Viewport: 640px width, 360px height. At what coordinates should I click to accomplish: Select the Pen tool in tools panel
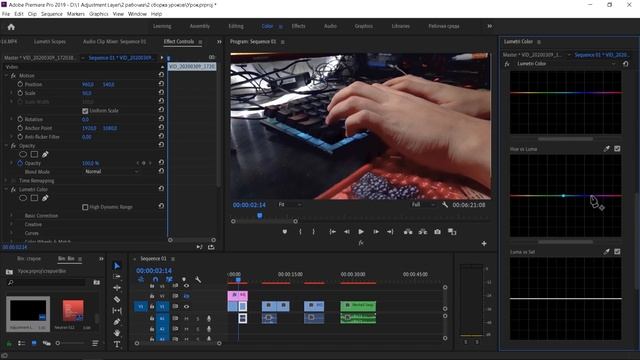(117, 322)
